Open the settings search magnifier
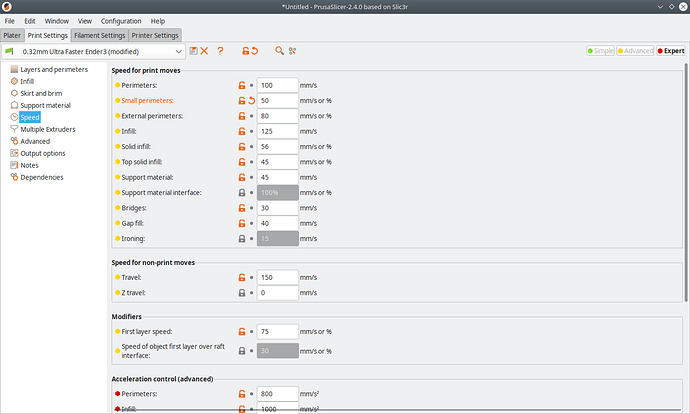Image resolution: width=690 pixels, height=414 pixels. [279, 51]
